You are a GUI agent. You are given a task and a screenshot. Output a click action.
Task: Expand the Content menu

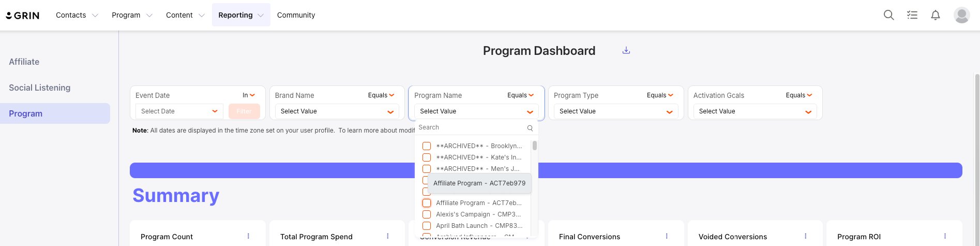[x=185, y=15]
